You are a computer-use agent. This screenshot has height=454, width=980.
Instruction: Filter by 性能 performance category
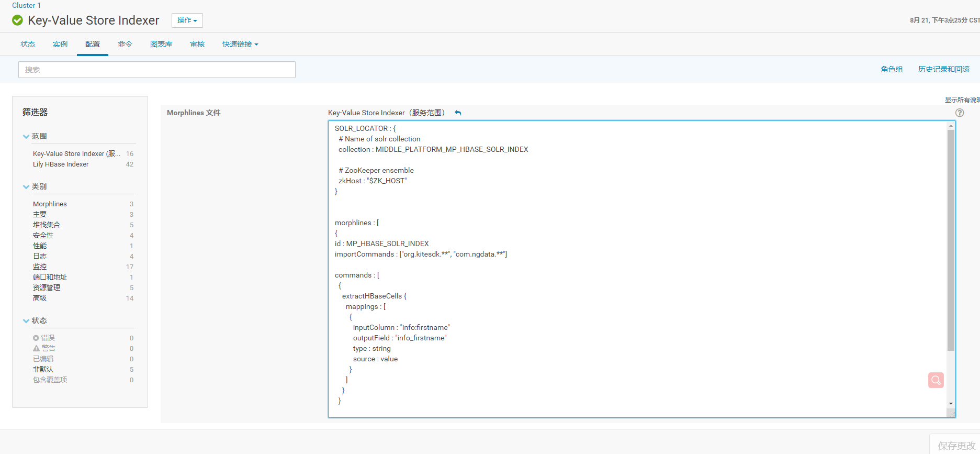[40, 246]
